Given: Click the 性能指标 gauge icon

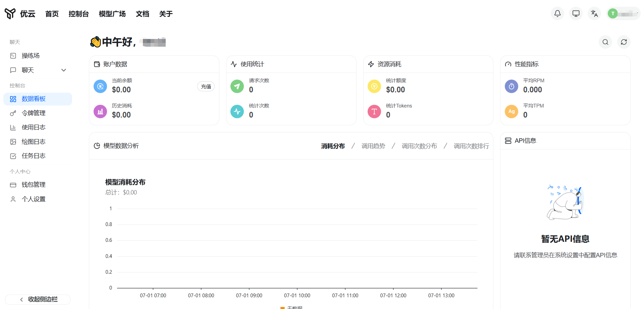Looking at the screenshot, I should click(508, 64).
